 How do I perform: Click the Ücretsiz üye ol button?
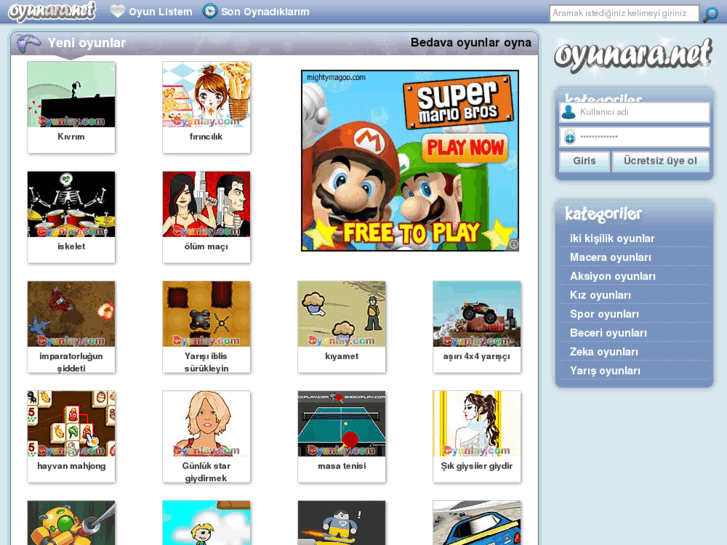(x=660, y=161)
